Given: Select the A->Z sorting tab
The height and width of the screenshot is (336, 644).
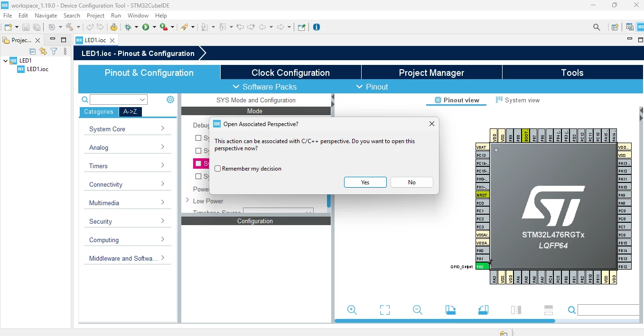Looking at the screenshot, I should tap(130, 112).
